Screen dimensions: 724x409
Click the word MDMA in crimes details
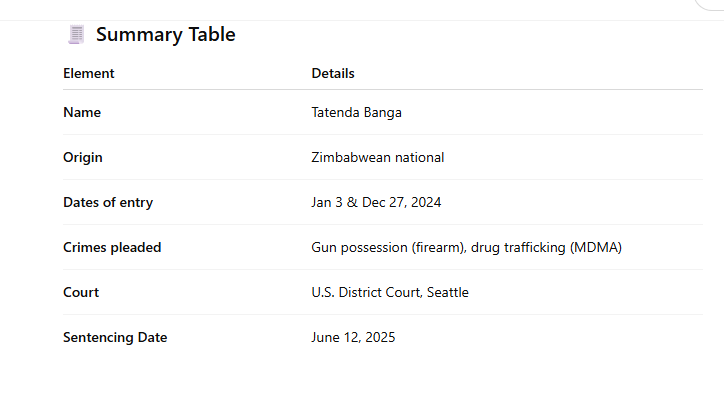coord(595,248)
